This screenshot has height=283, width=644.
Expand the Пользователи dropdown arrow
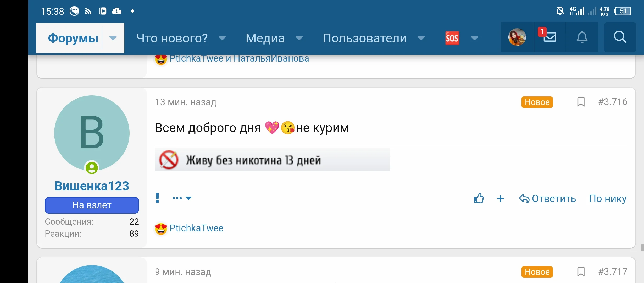[421, 38]
